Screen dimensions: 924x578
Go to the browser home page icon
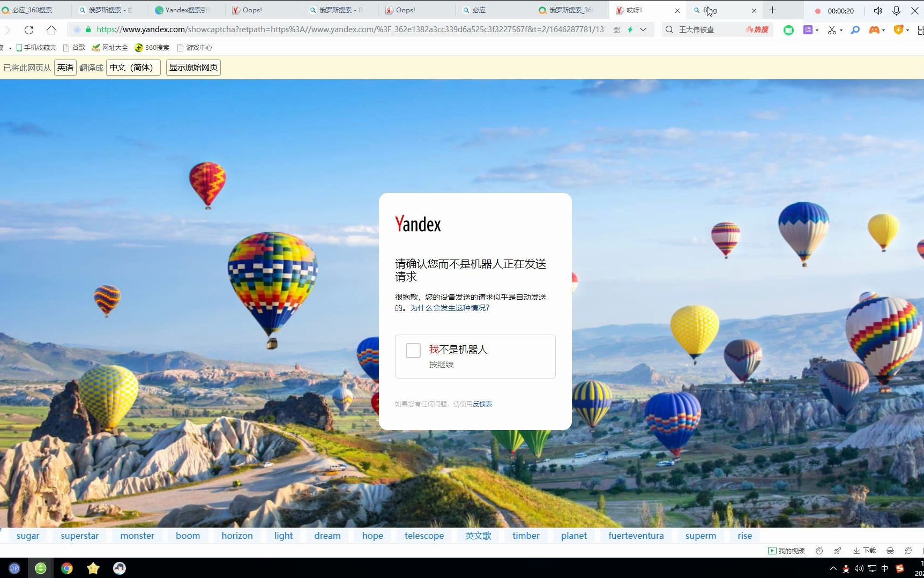51,30
